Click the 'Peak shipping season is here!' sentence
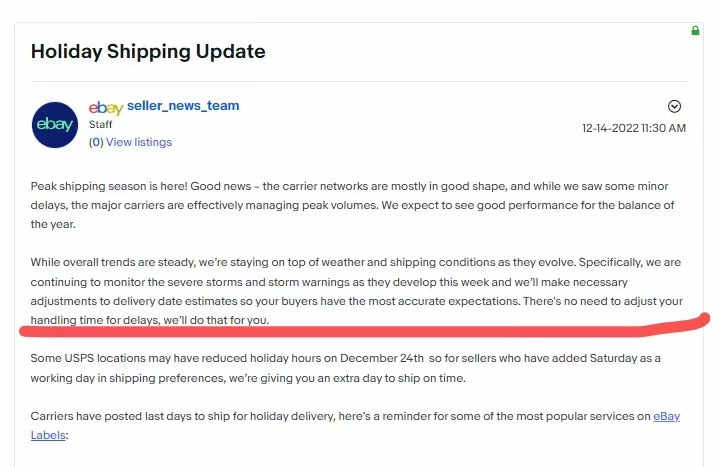Screen dimensions: 719x467 pos(109,186)
